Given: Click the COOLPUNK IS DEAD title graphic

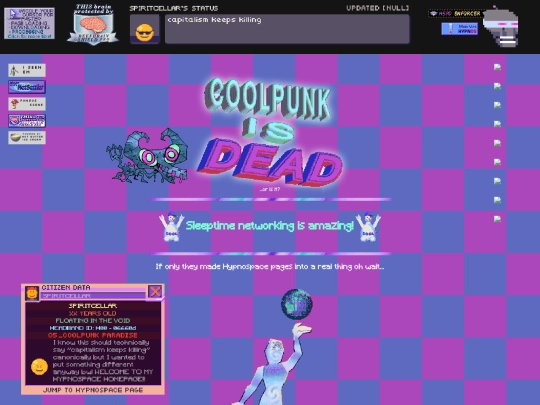Looking at the screenshot, I should click(270, 133).
